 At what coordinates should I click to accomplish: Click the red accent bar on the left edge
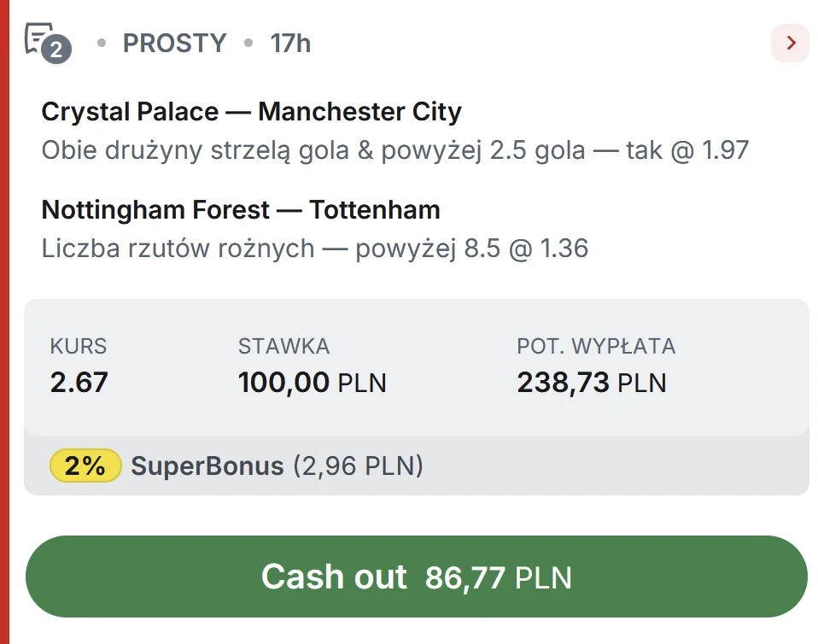[5, 322]
